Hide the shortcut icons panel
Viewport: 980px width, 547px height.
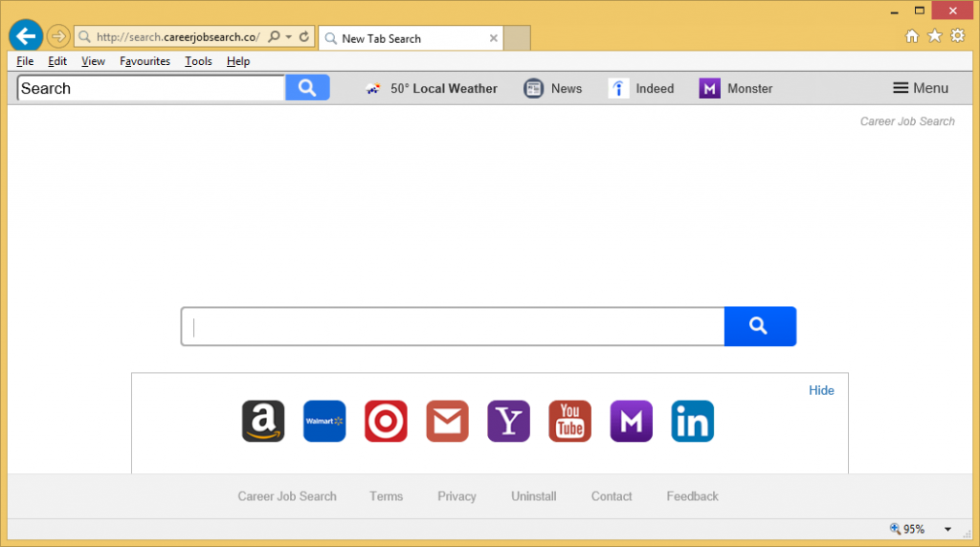point(821,390)
